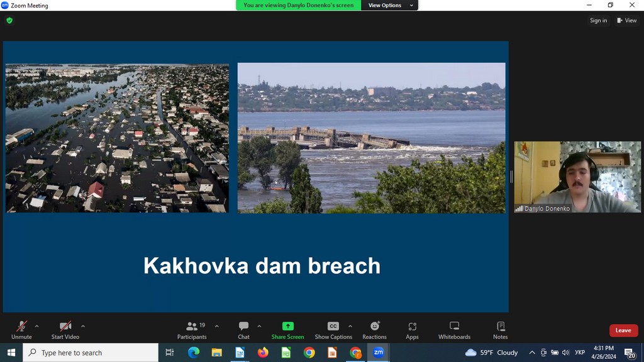The width and height of the screenshot is (644, 362).
Task: Open the Participants panel
Action: 192,330
